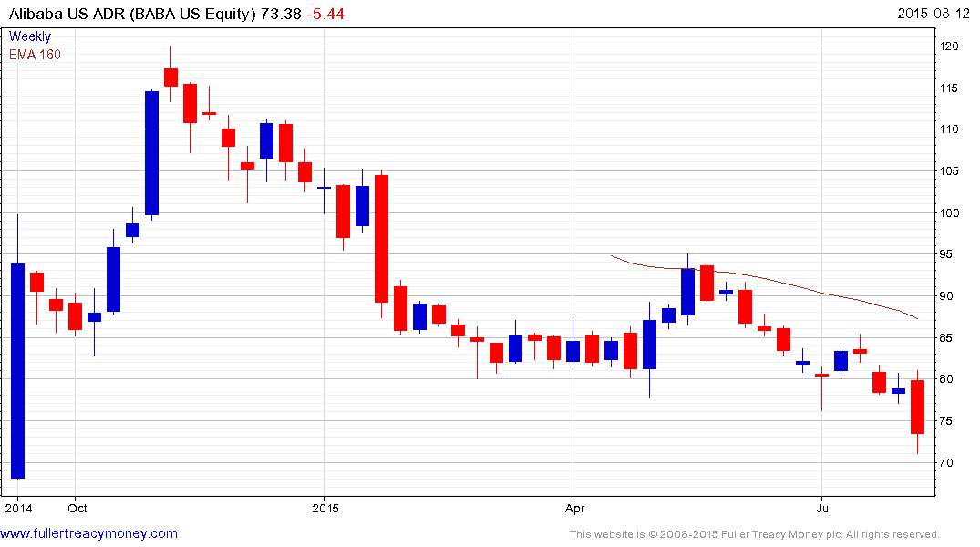Click the 90 price axis label
Screen dimensions: 980x547
point(946,296)
